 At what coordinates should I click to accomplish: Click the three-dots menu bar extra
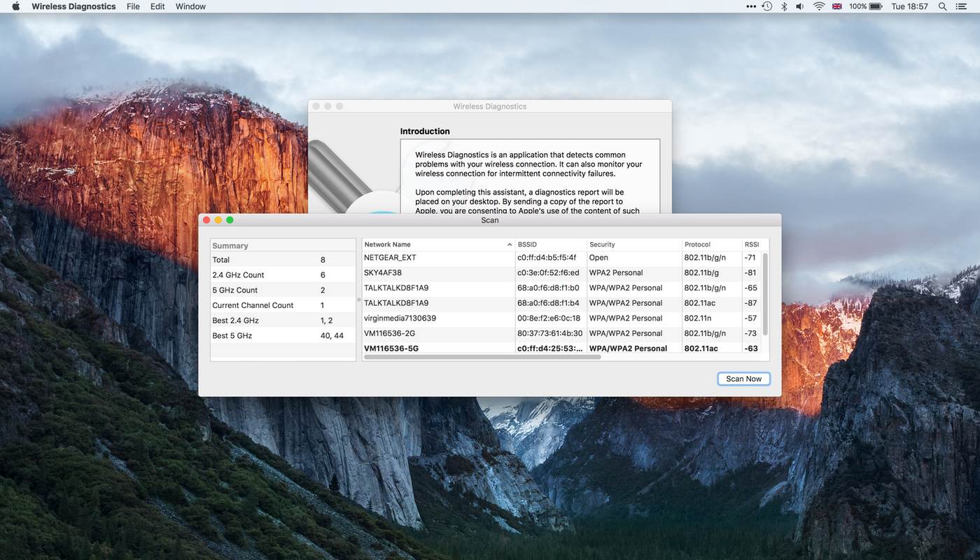tap(751, 6)
